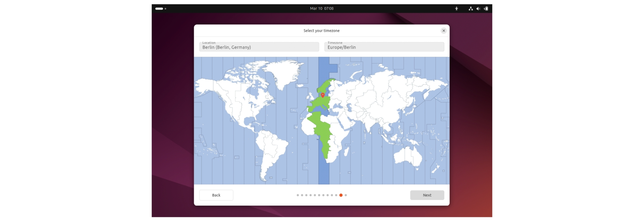Click the Next button
Screen dimensions: 644x223
click(427, 195)
